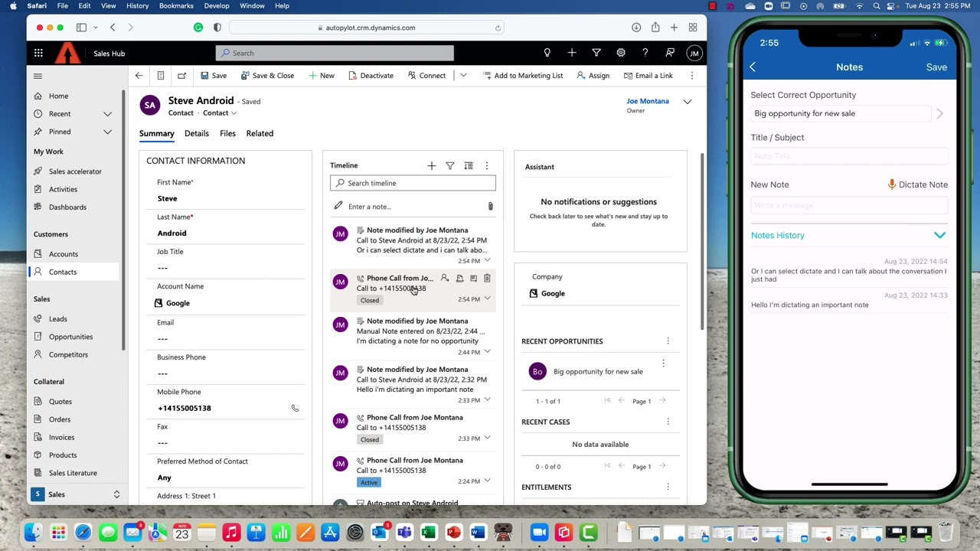Open Select Correct Opportunity arrow on phone
This screenshot has height=551, width=980.
[x=939, y=114]
